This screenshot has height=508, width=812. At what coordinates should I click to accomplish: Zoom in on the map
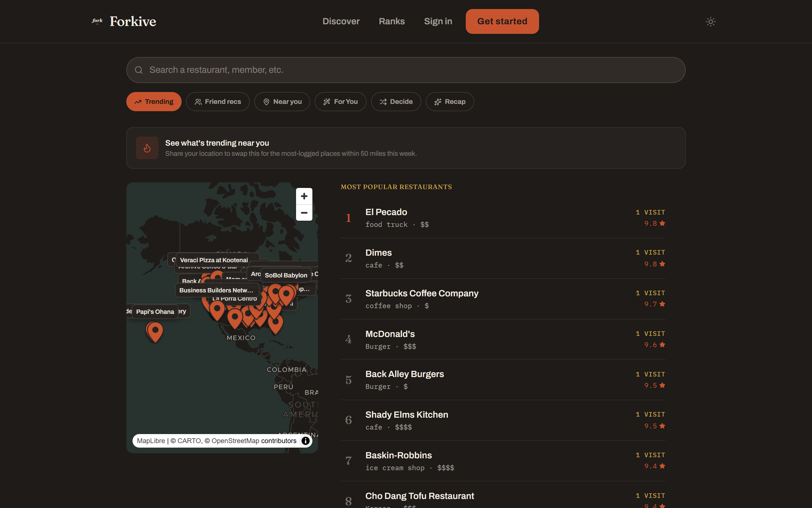click(304, 196)
